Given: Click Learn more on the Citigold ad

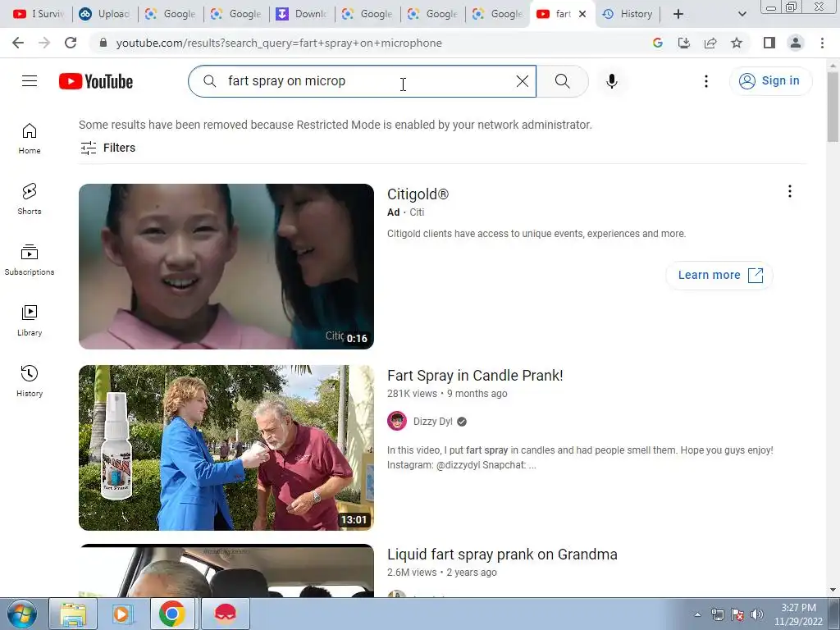Looking at the screenshot, I should click(x=719, y=276).
